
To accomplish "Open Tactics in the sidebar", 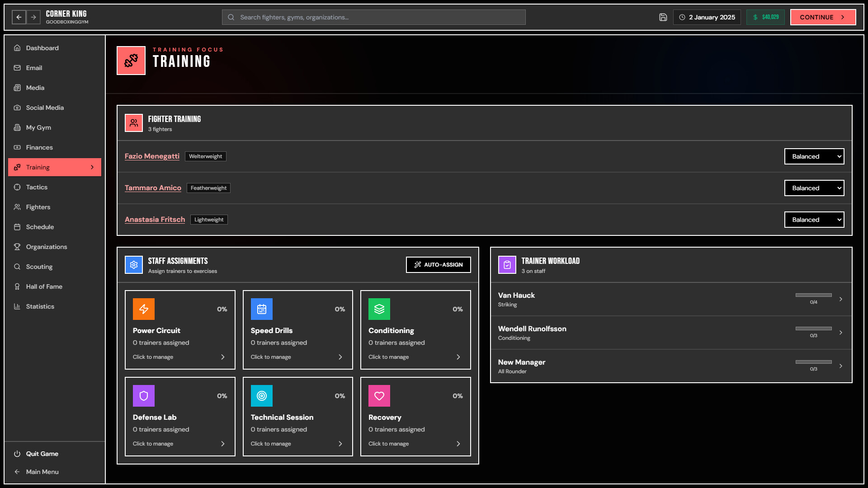I will point(37,187).
